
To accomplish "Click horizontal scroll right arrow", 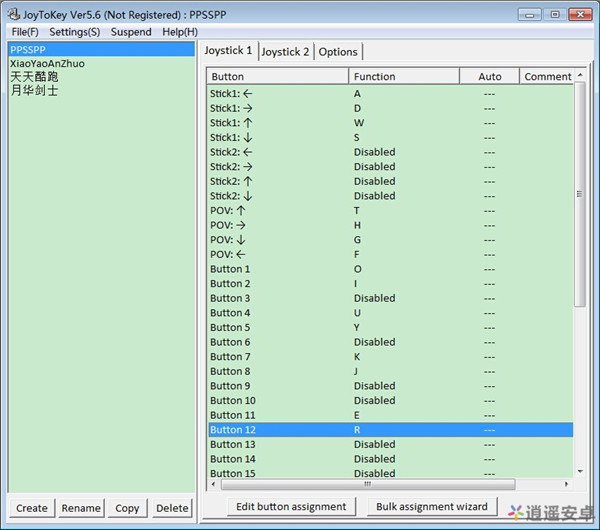I will tap(566, 484).
